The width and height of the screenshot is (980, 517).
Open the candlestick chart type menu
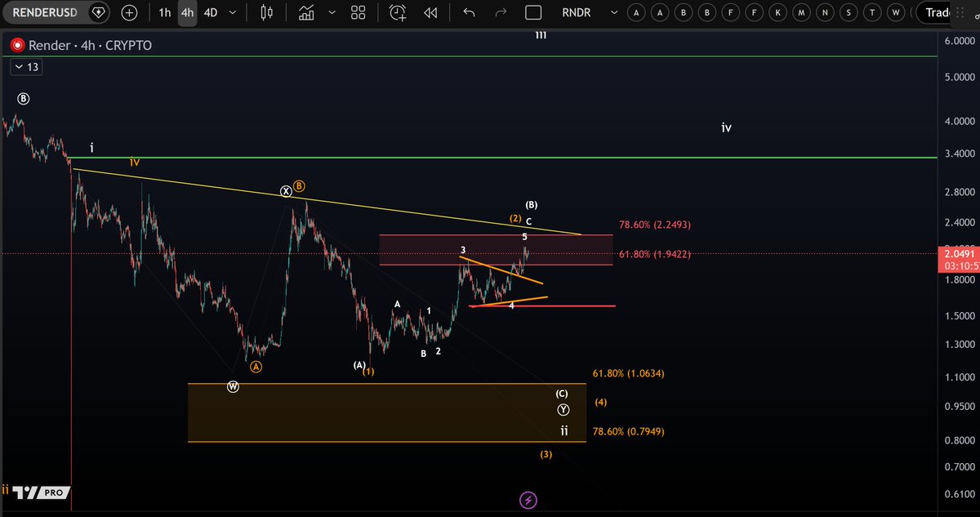tap(265, 13)
